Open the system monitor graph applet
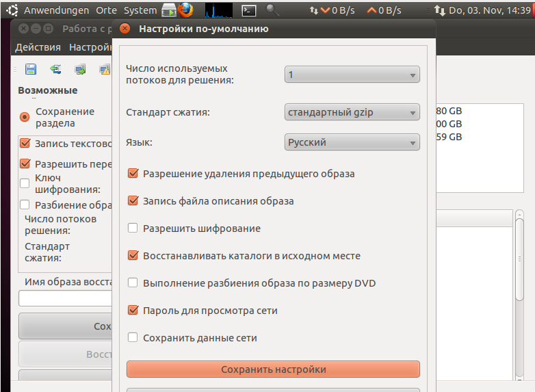The width and height of the screenshot is (535, 392). coord(219,10)
